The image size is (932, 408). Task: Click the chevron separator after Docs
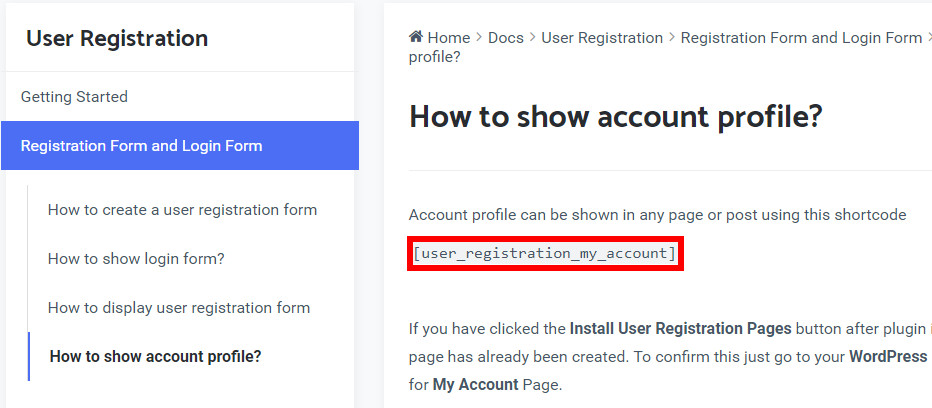[x=533, y=38]
